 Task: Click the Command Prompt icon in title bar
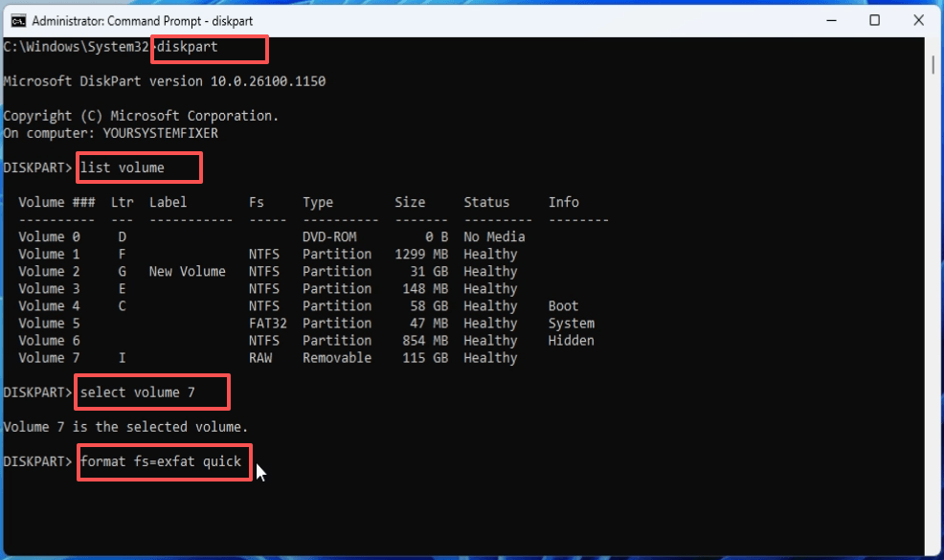pos(18,21)
